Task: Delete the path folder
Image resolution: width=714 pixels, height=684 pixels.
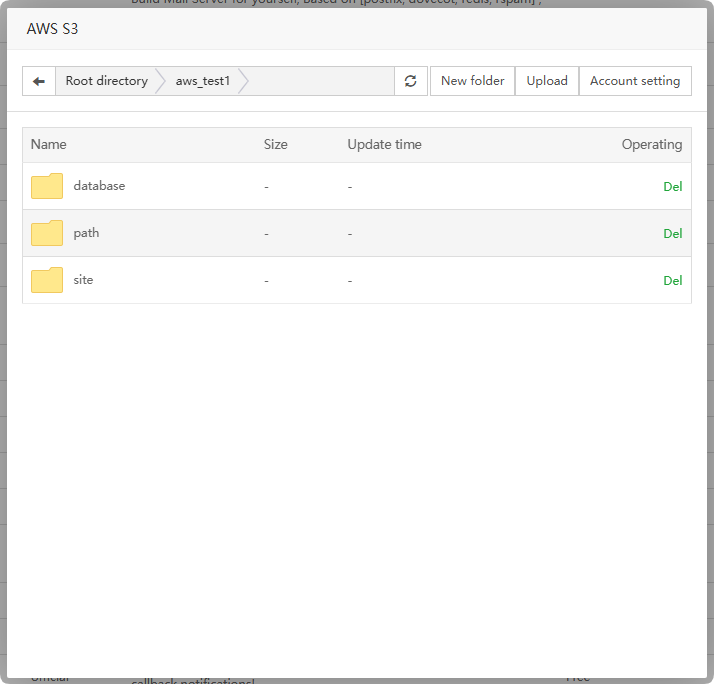Action: (672, 234)
